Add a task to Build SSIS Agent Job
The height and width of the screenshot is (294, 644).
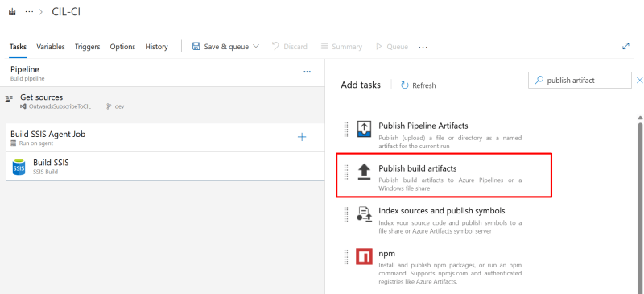302,137
